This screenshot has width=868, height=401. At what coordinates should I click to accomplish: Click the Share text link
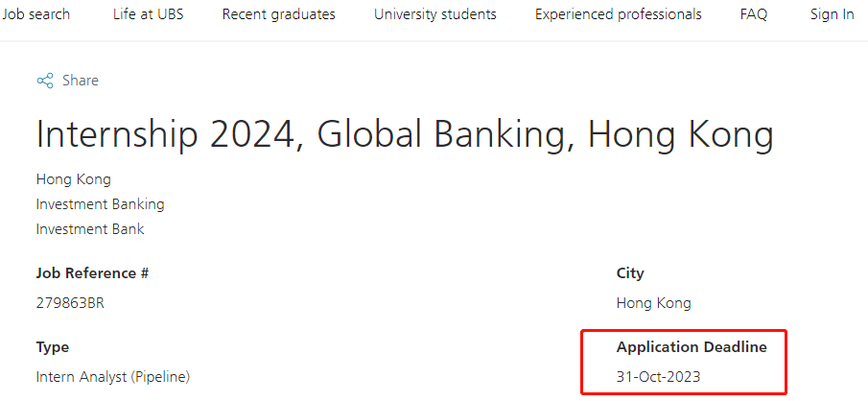pos(81,81)
